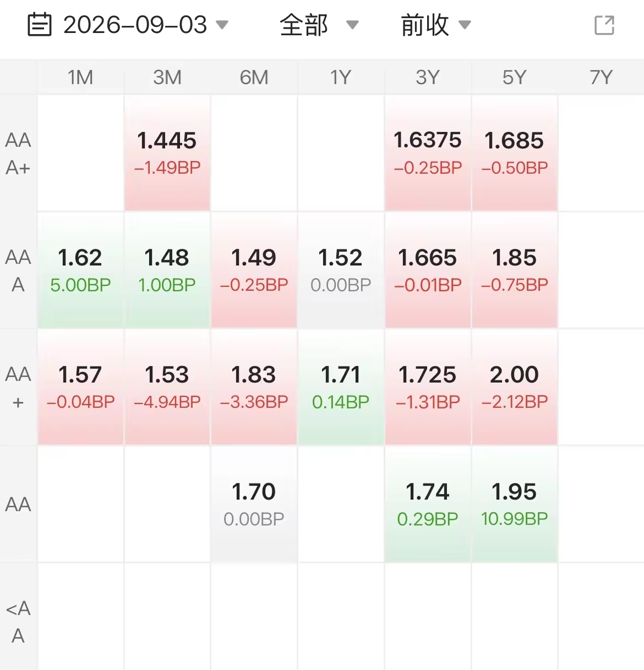Tap the AAA+ 3M cell showing 1.445
This screenshot has height=670, width=644.
pos(167,153)
